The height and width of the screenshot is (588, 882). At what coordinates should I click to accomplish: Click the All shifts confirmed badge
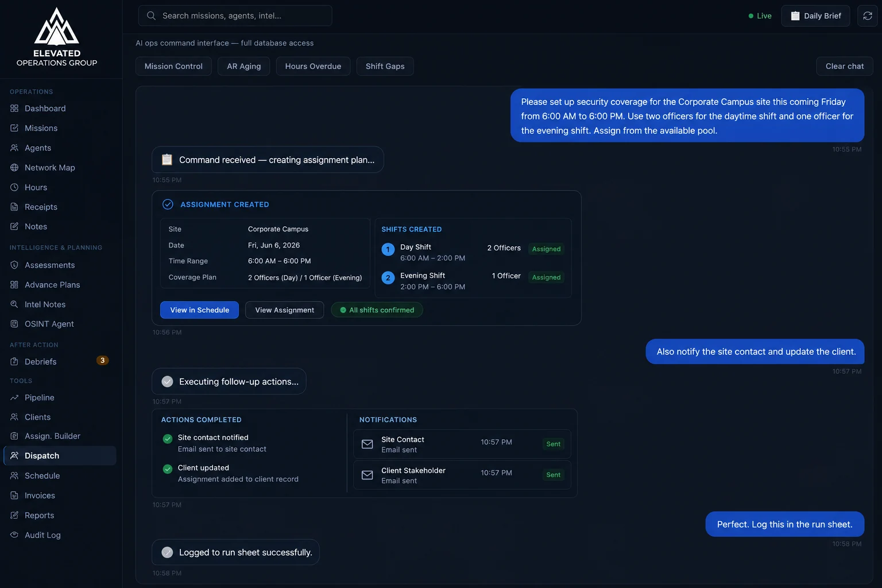pyautogui.click(x=377, y=310)
